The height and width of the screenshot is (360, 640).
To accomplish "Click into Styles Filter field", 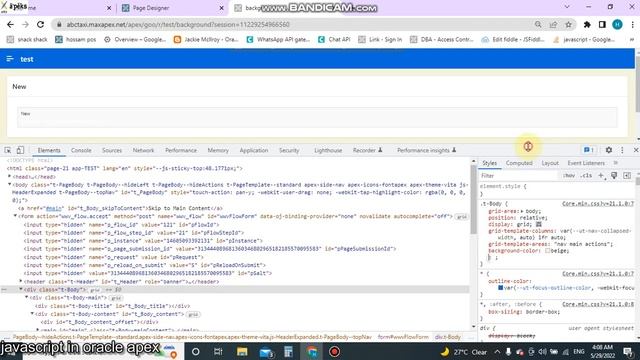I will [518, 176].
